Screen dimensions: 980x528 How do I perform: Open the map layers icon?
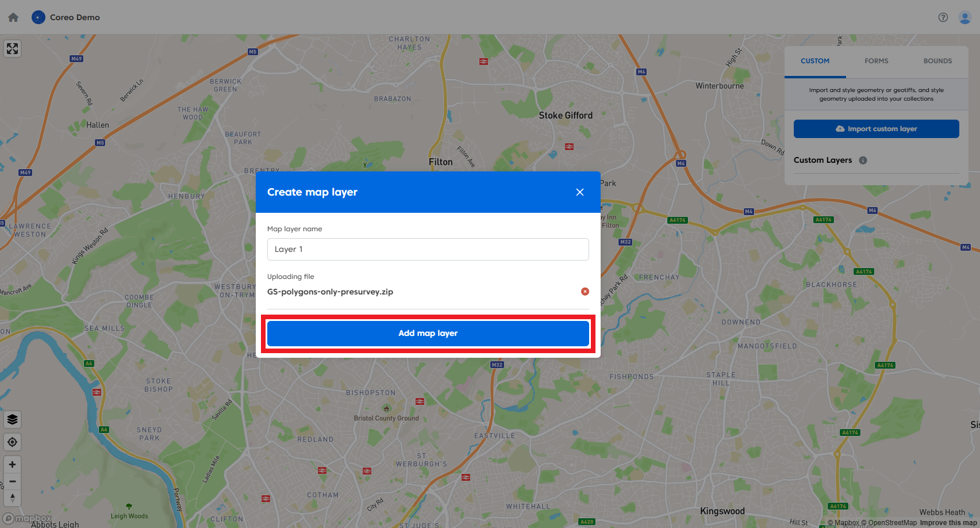12,419
